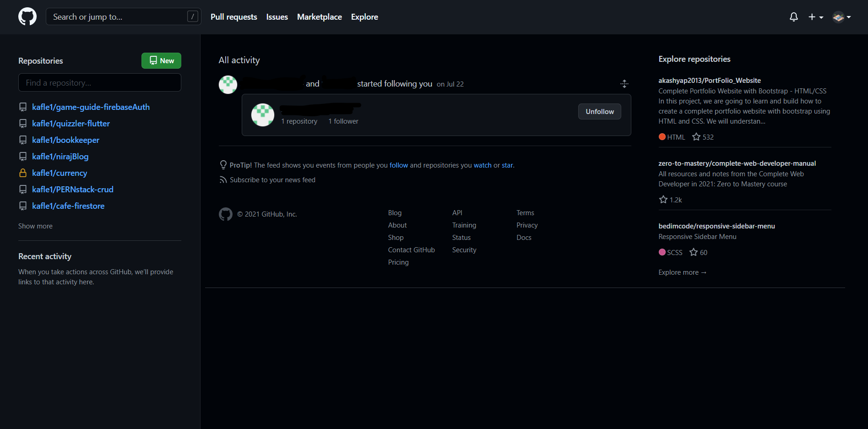
Task: Click the star icon for PortFolio_Website repo
Action: tap(696, 137)
